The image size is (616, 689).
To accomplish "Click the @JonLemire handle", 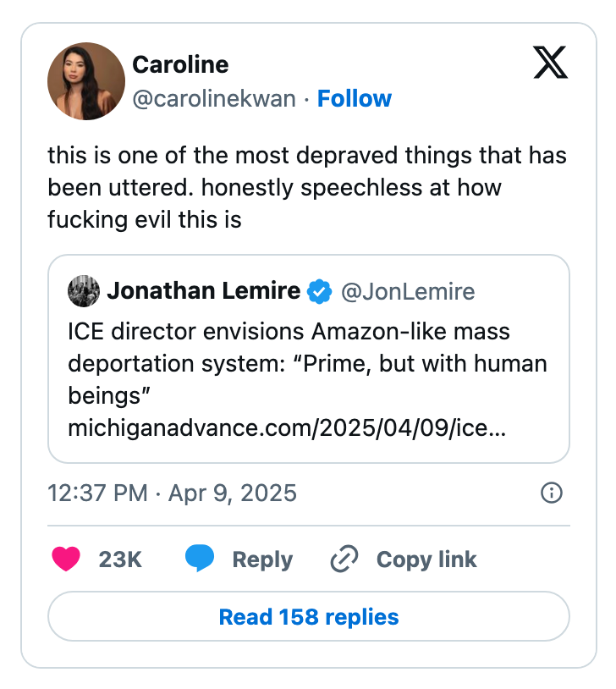I will (408, 291).
